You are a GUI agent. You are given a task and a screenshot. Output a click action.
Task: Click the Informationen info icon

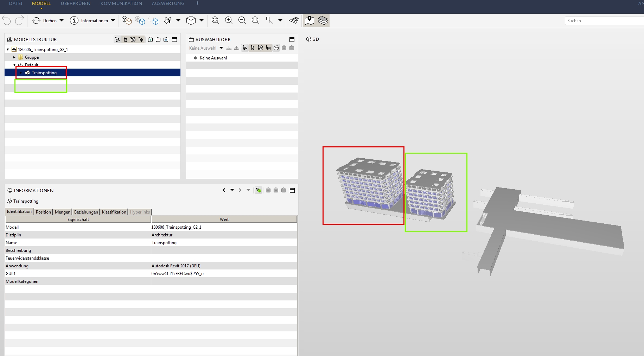click(x=75, y=20)
